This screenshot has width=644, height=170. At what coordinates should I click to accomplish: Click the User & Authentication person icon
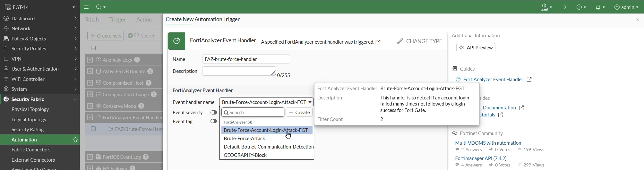click(x=6, y=69)
